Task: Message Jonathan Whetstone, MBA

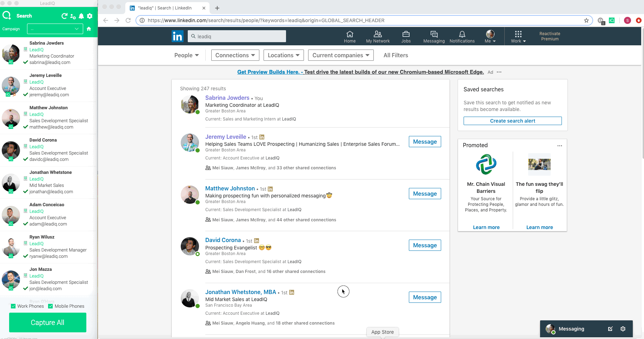Action: (425, 297)
